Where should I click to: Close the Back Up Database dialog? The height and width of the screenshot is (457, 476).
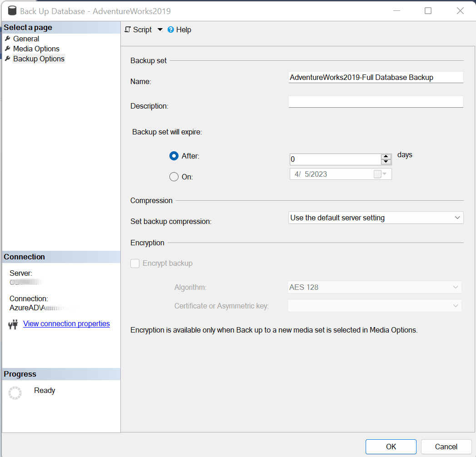point(460,11)
